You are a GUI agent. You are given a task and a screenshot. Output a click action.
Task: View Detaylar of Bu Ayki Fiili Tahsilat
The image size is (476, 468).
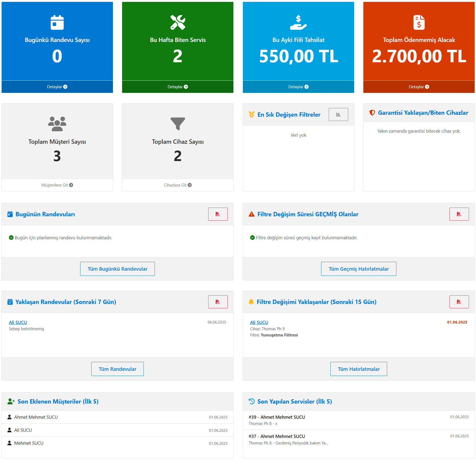point(298,87)
